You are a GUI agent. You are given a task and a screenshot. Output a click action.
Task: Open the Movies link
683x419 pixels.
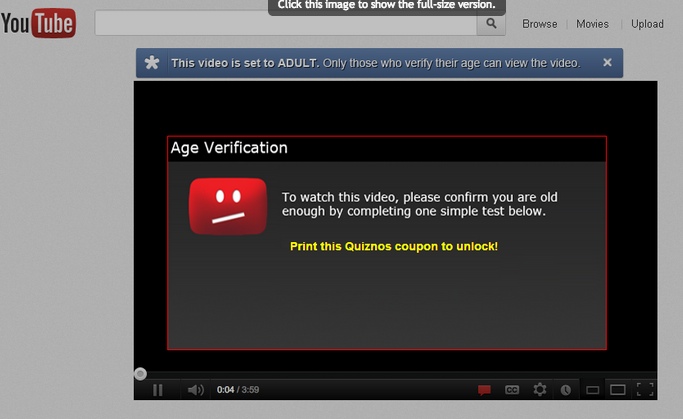592,24
